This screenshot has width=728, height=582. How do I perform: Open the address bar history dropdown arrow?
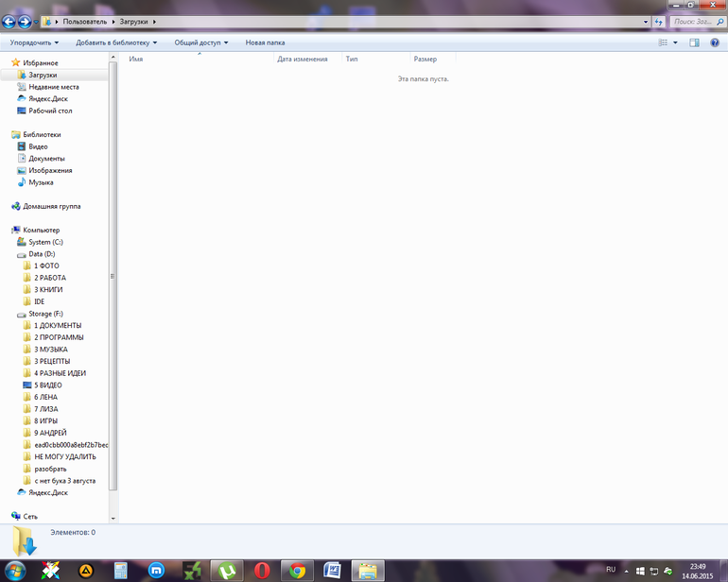click(x=646, y=22)
